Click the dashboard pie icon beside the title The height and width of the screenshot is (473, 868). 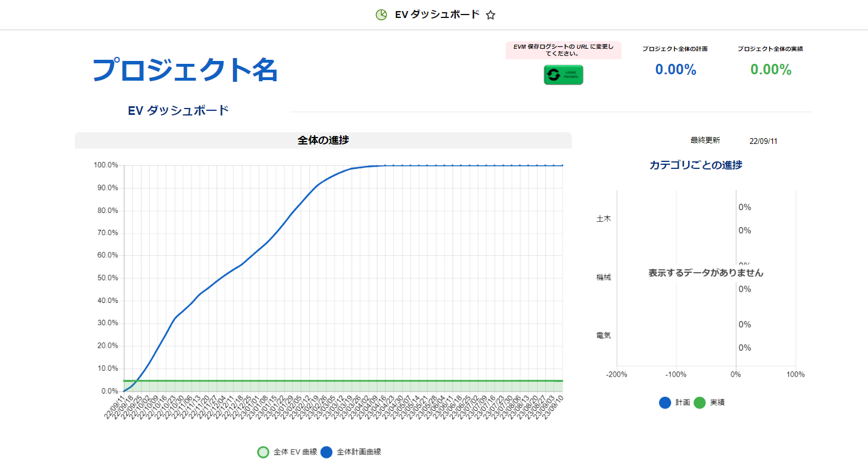[x=381, y=15]
